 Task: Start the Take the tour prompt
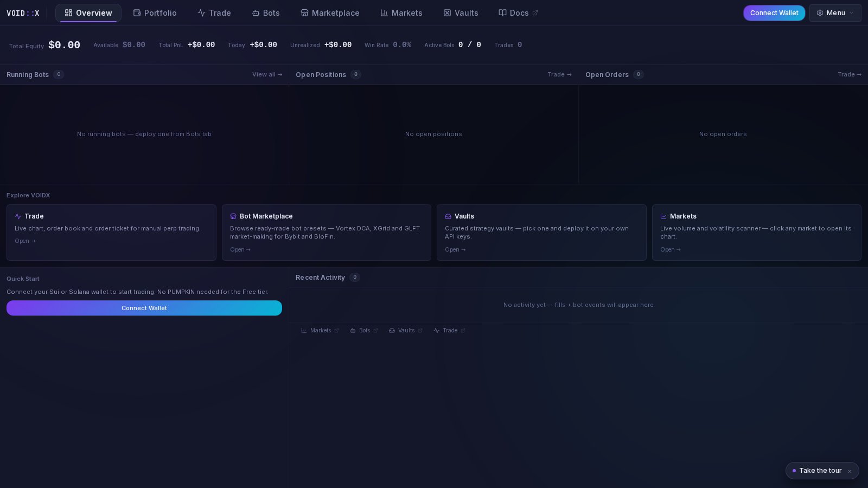[x=820, y=471]
